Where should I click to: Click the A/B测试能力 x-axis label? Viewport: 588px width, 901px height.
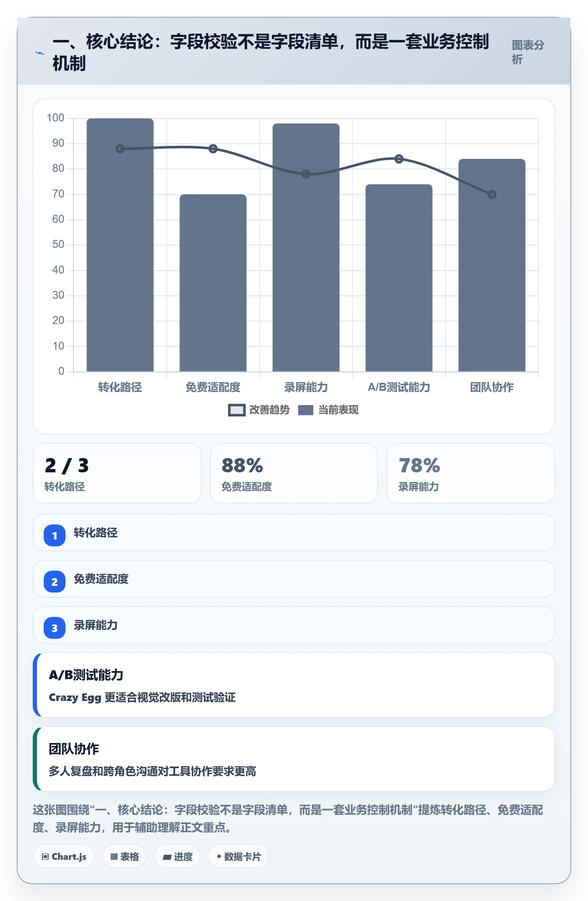coord(399,387)
